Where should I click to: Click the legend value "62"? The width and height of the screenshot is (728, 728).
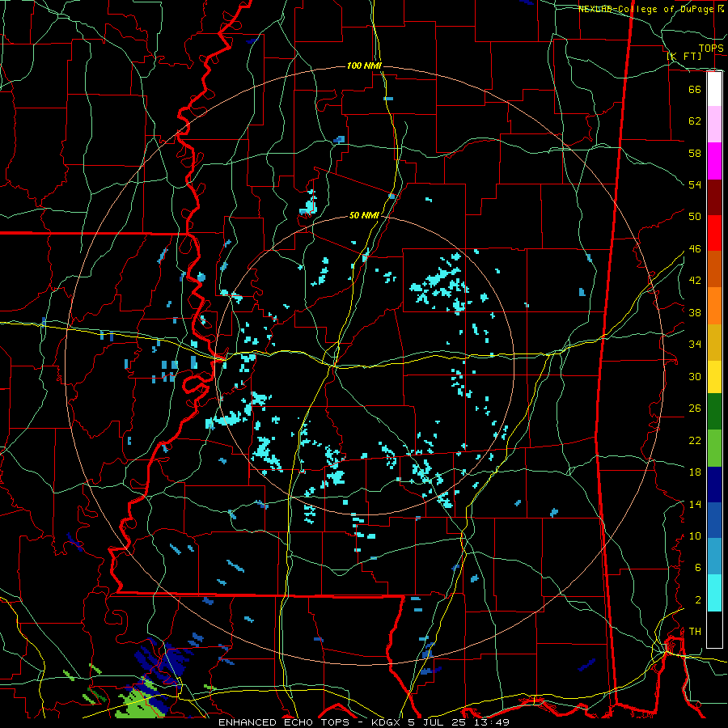tap(695, 121)
